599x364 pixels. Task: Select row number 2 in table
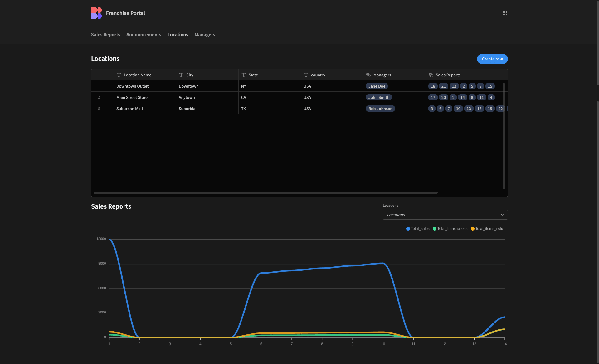[x=99, y=97]
